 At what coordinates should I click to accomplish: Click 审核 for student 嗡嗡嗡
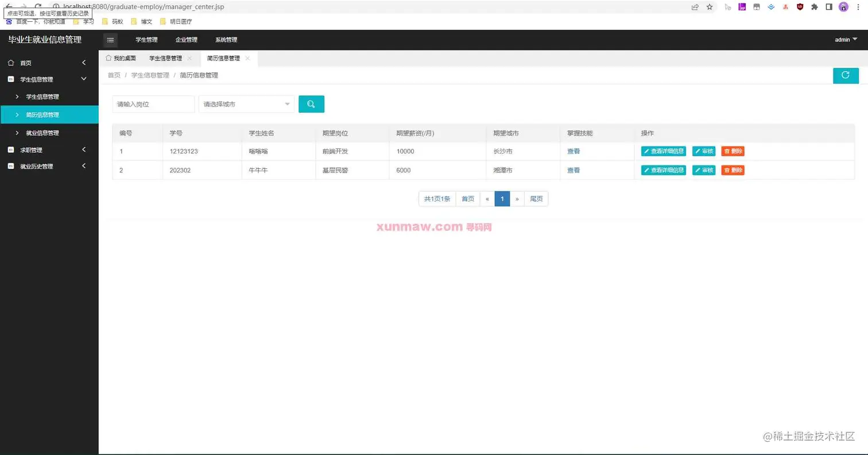[704, 151]
